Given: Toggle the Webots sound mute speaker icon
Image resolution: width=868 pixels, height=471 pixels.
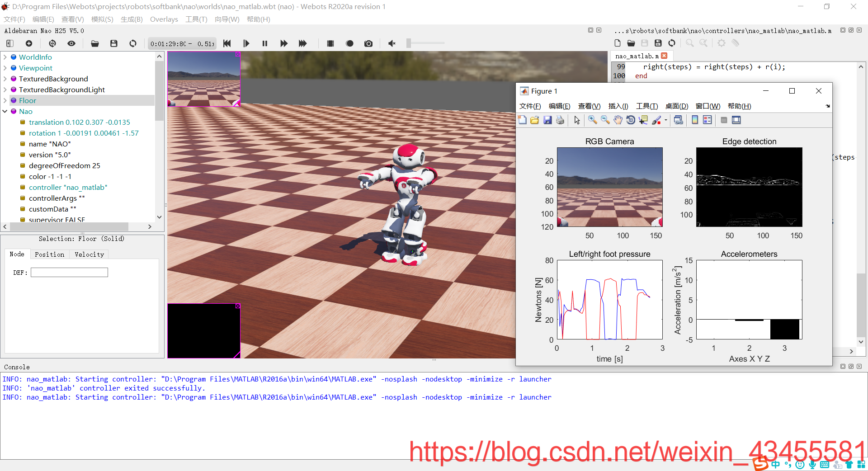Looking at the screenshot, I should click(392, 43).
